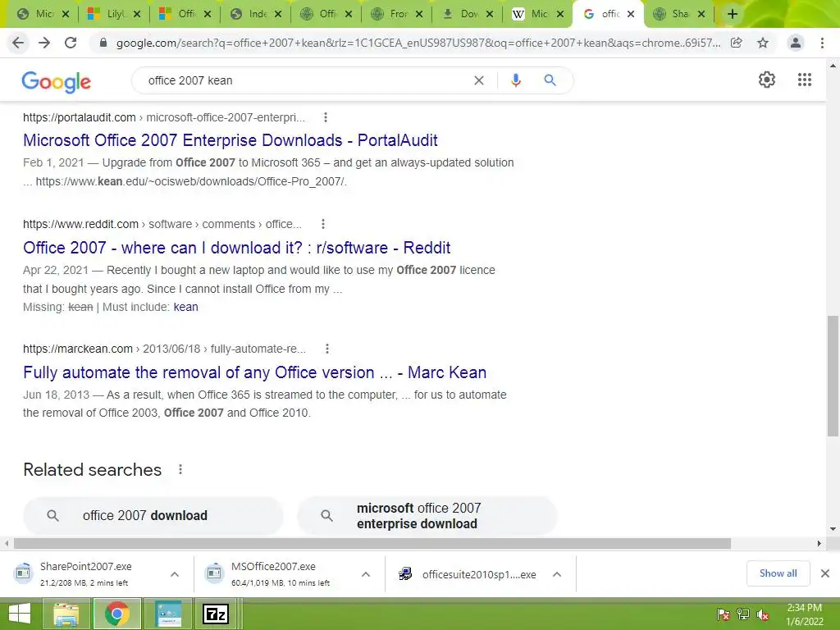840x630 pixels.
Task: Click the scroll-right arrow of horizontal scrollbar
Action: (819, 543)
